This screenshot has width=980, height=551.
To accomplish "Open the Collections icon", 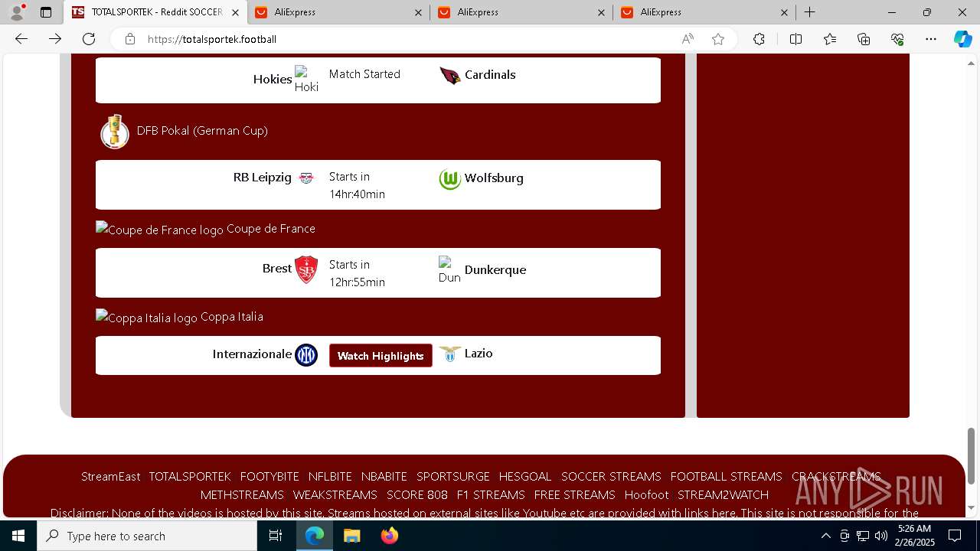I will click(x=864, y=39).
